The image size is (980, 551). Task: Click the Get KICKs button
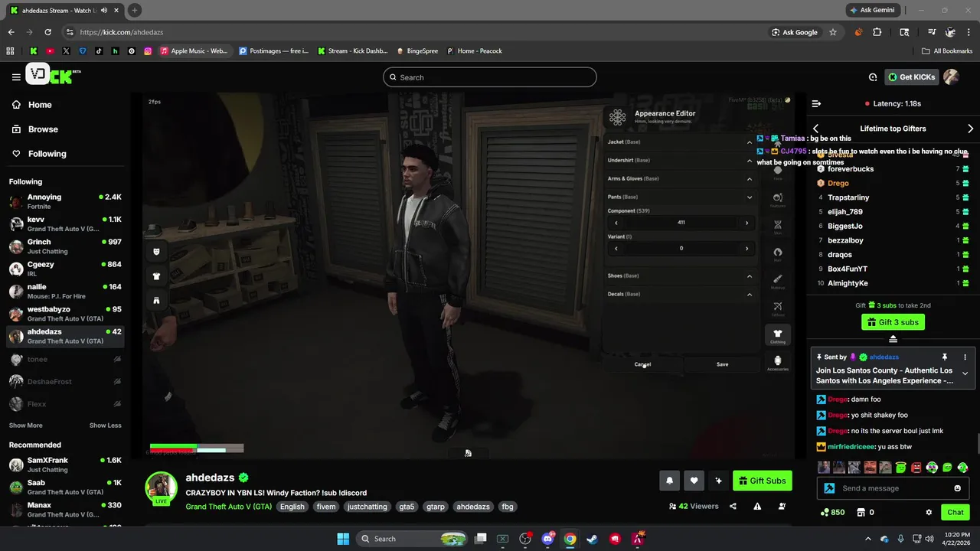tap(911, 77)
